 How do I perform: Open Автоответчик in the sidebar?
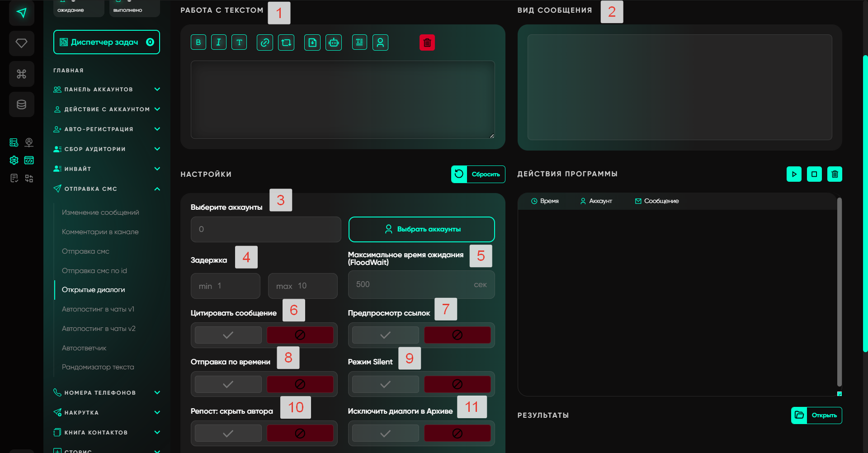[x=84, y=348]
